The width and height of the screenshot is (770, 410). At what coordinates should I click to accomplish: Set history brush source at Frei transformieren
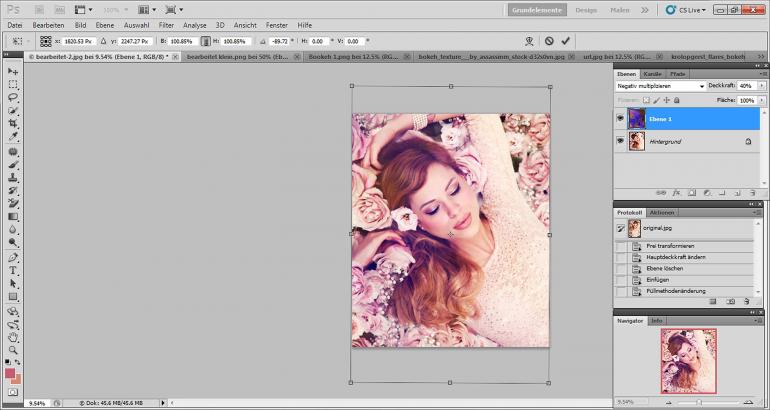point(621,246)
